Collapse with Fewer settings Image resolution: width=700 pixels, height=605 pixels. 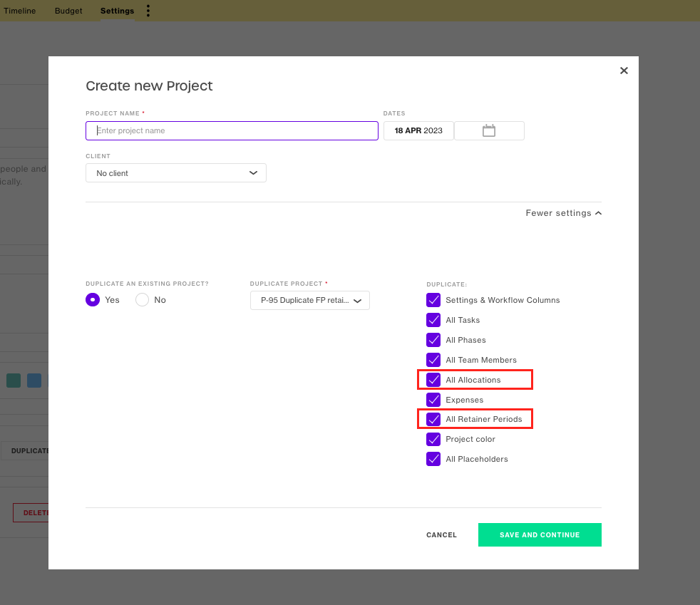coord(563,213)
